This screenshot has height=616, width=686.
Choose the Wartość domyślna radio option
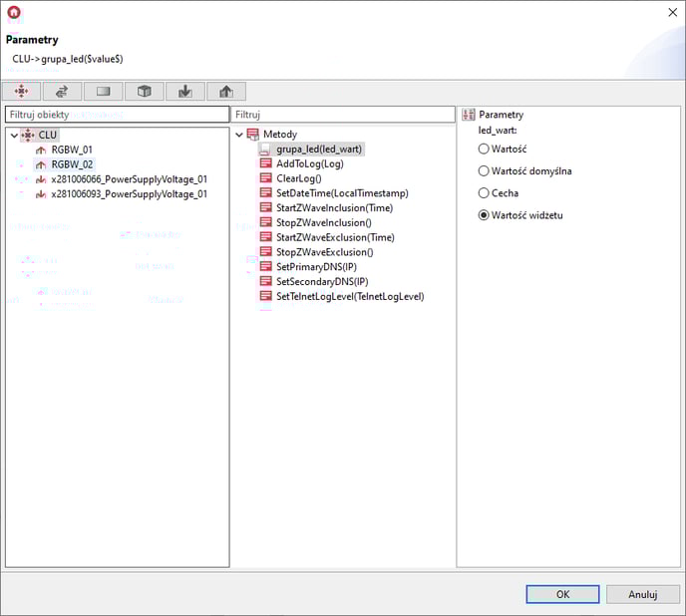485,170
